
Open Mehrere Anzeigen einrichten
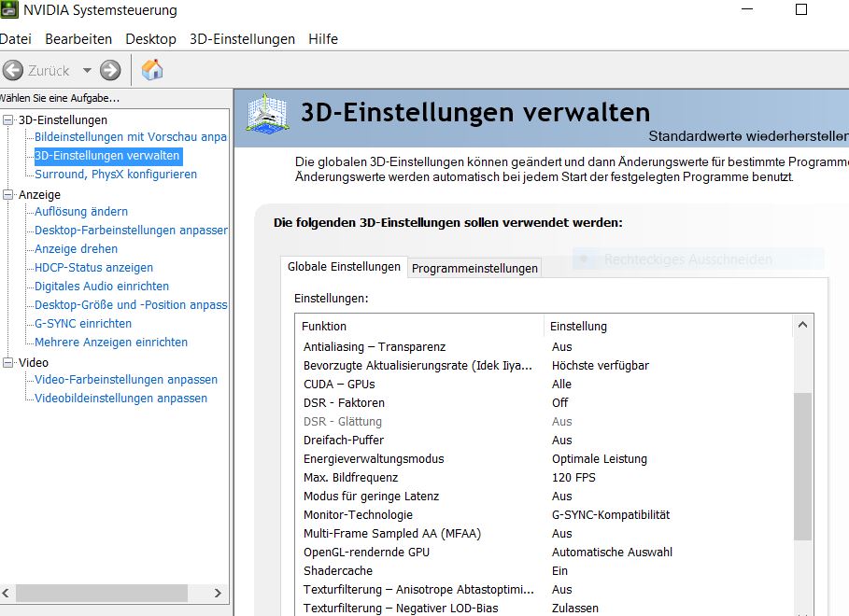tap(111, 343)
